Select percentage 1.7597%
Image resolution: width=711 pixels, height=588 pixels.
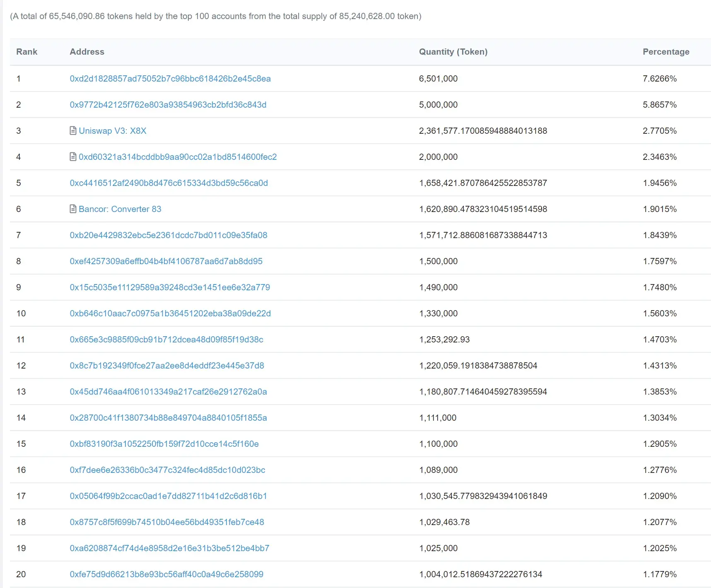660,261
